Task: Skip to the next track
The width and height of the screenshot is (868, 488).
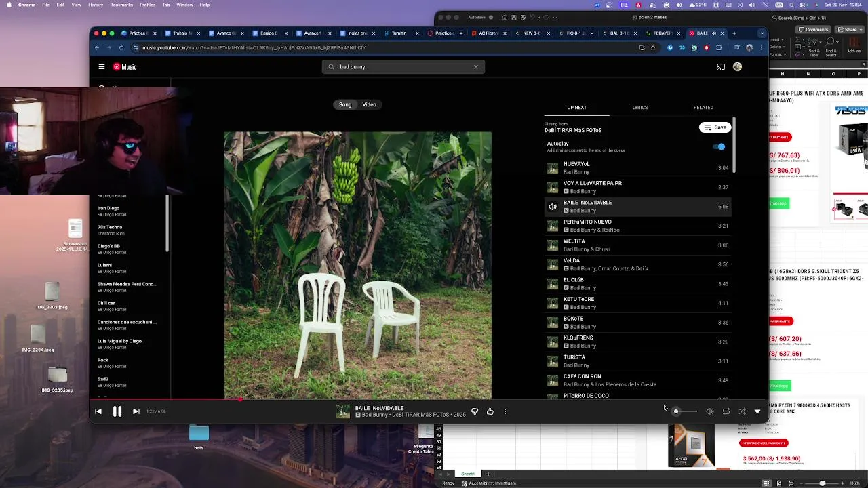Action: tap(136, 411)
